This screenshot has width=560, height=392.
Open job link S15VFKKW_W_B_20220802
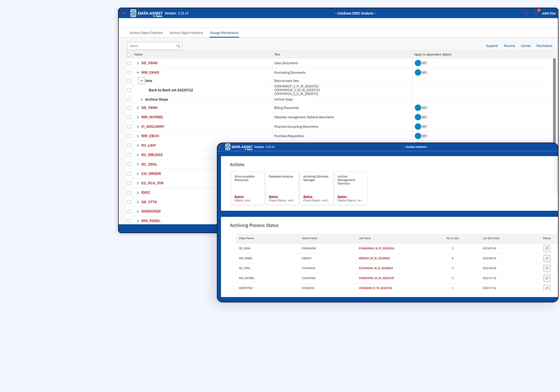point(376,268)
